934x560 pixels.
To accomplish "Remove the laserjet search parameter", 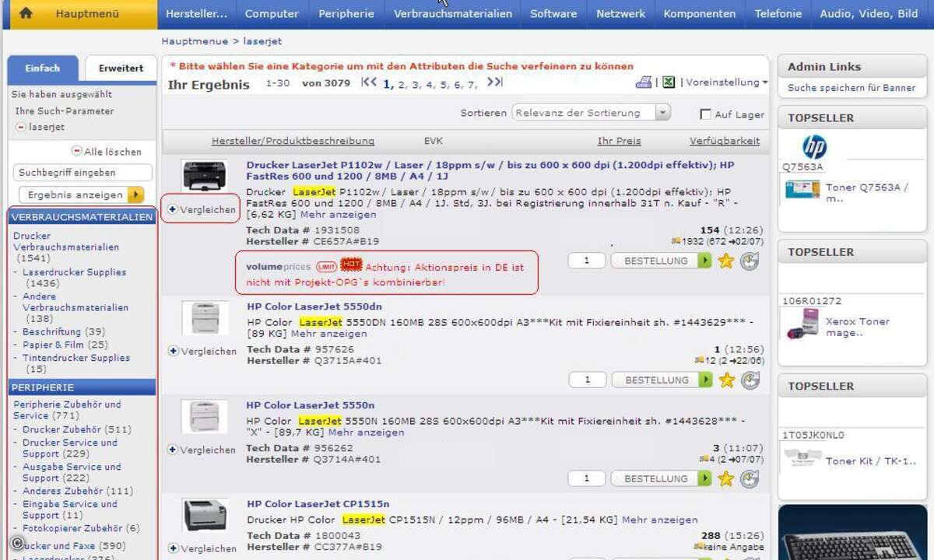I will pos(21,127).
